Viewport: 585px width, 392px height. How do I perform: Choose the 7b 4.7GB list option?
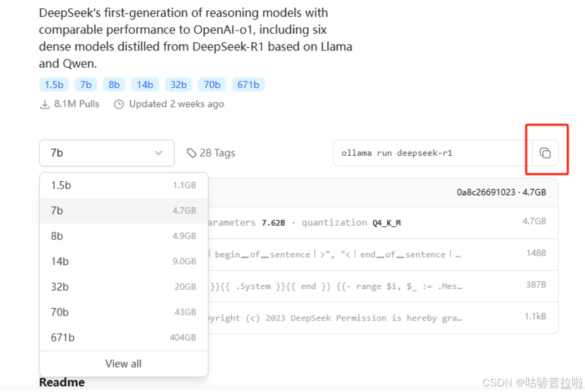[x=124, y=211]
